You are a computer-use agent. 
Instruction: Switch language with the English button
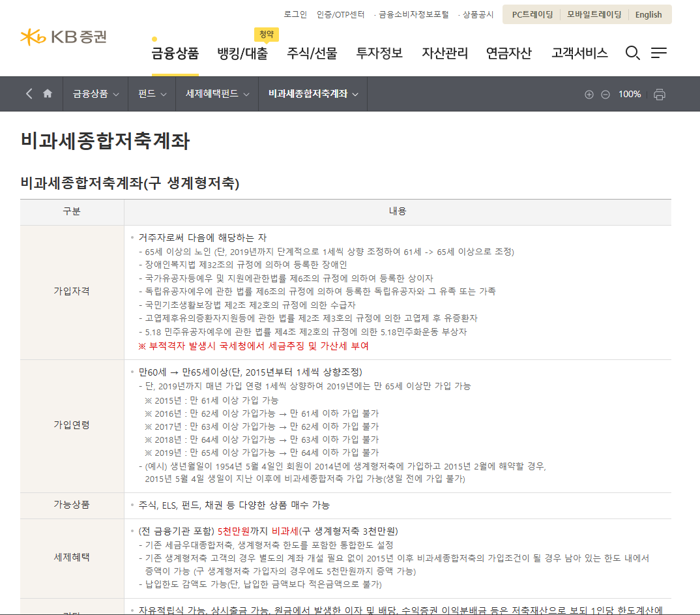[x=649, y=14]
